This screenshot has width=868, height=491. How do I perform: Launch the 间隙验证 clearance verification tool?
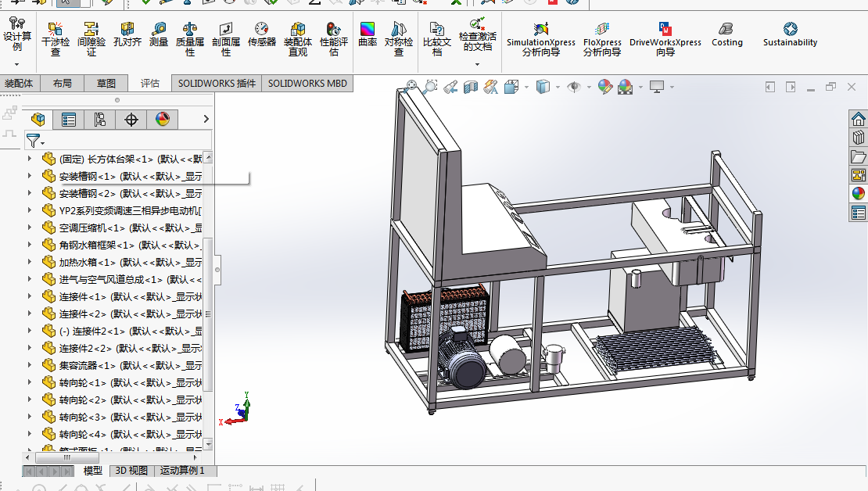[91, 39]
